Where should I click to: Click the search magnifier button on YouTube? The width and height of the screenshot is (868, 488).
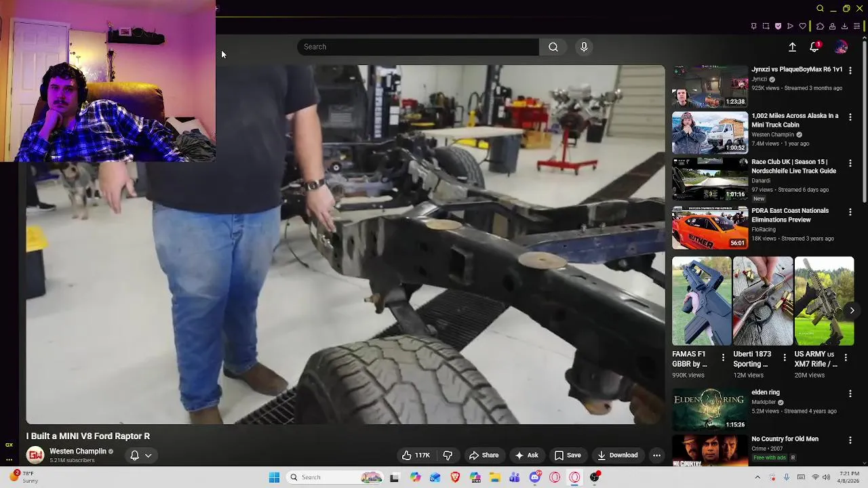(553, 47)
